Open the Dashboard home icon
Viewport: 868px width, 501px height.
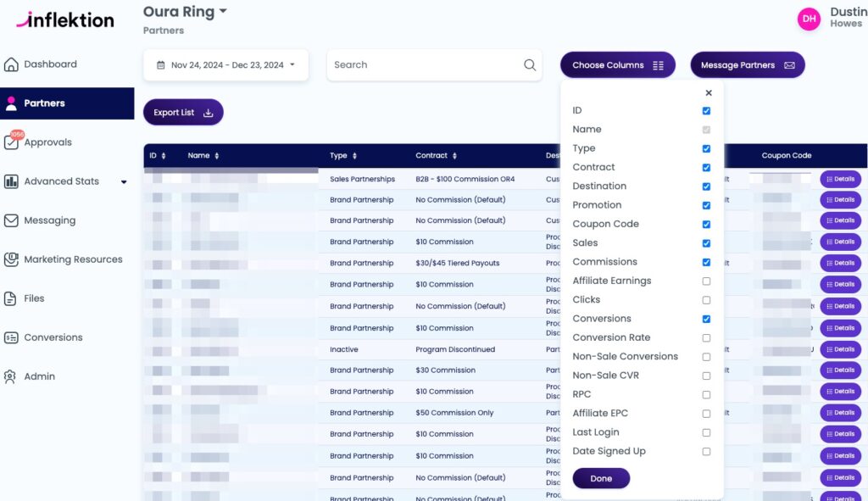click(11, 64)
